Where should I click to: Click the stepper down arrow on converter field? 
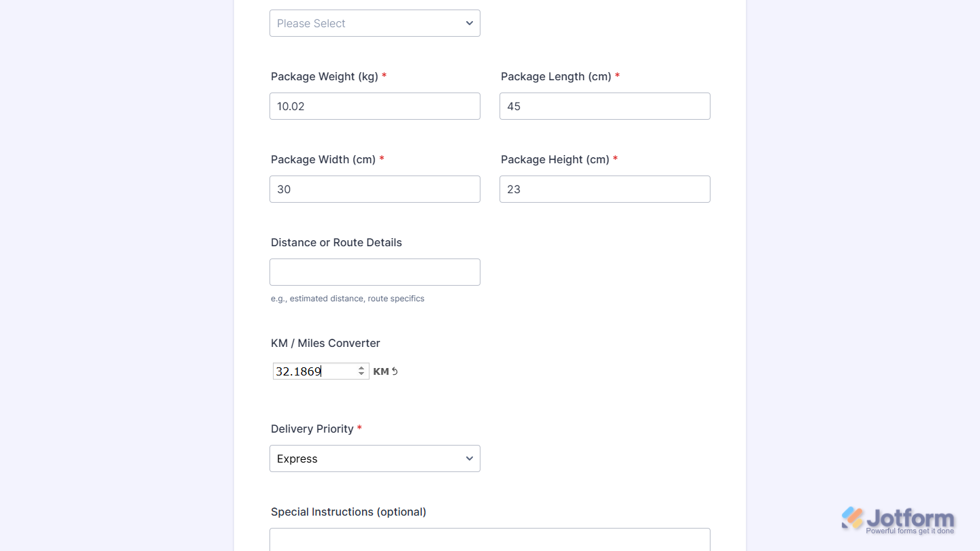click(361, 375)
